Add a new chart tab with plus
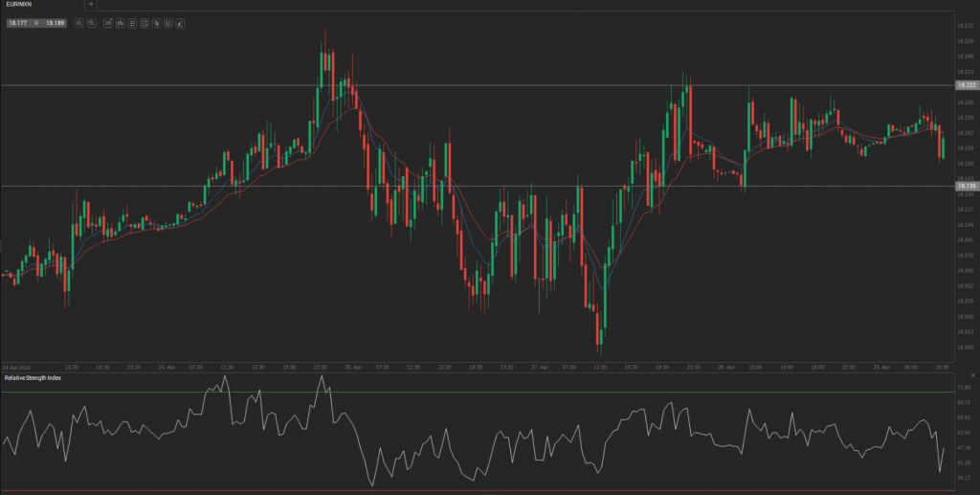The height and width of the screenshot is (495, 980). 91,5
